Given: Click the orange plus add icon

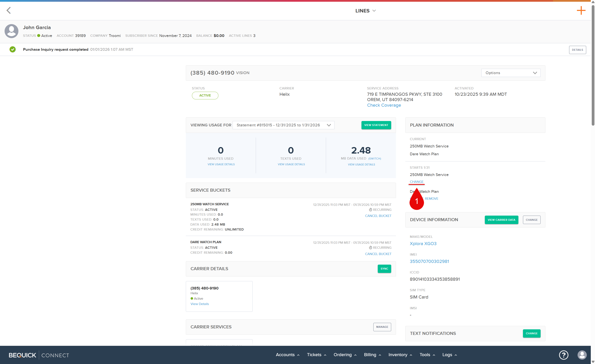Looking at the screenshot, I should click(581, 10).
